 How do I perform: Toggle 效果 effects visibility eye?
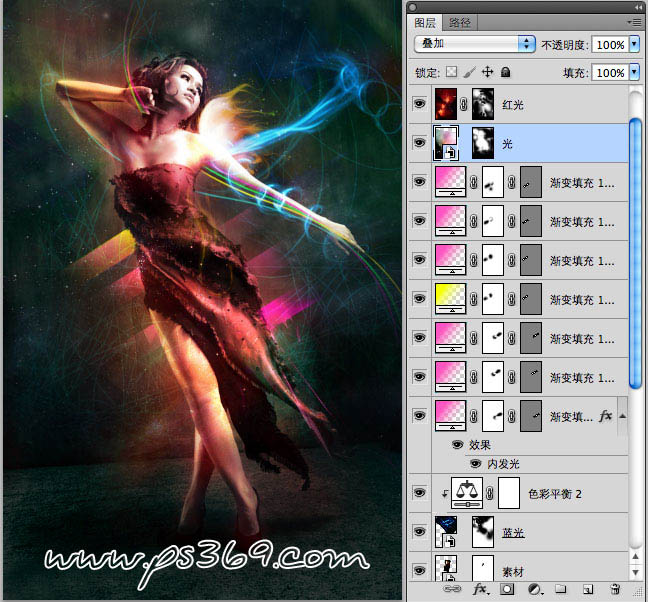point(457,445)
